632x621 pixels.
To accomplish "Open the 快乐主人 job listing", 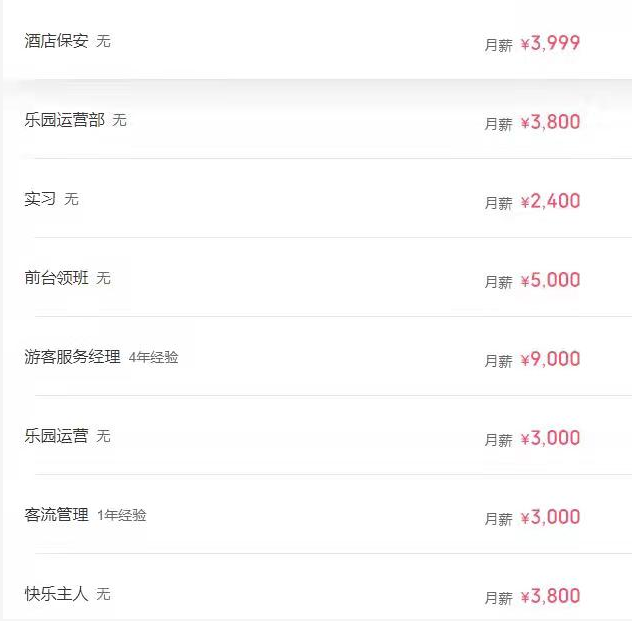I will tap(56, 595).
